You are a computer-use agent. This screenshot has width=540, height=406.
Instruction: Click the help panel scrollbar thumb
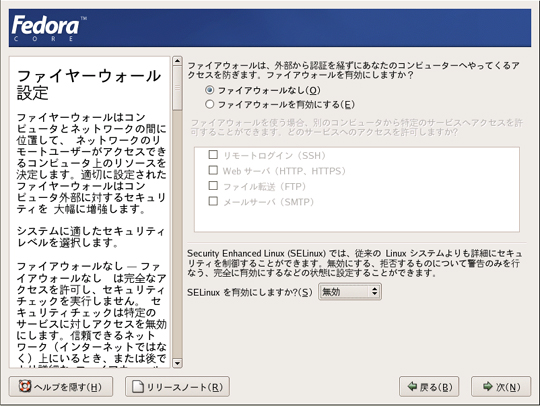(x=177, y=89)
